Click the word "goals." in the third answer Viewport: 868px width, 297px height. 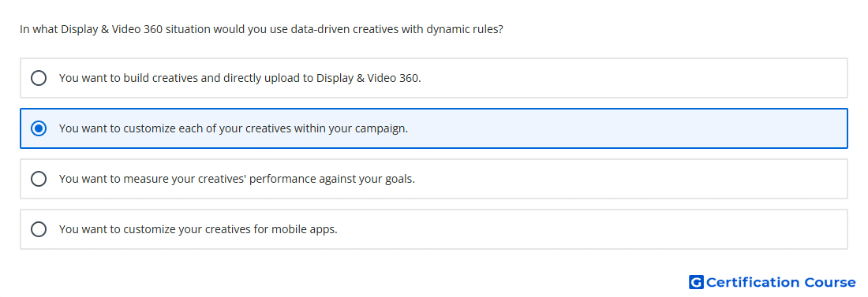point(400,179)
